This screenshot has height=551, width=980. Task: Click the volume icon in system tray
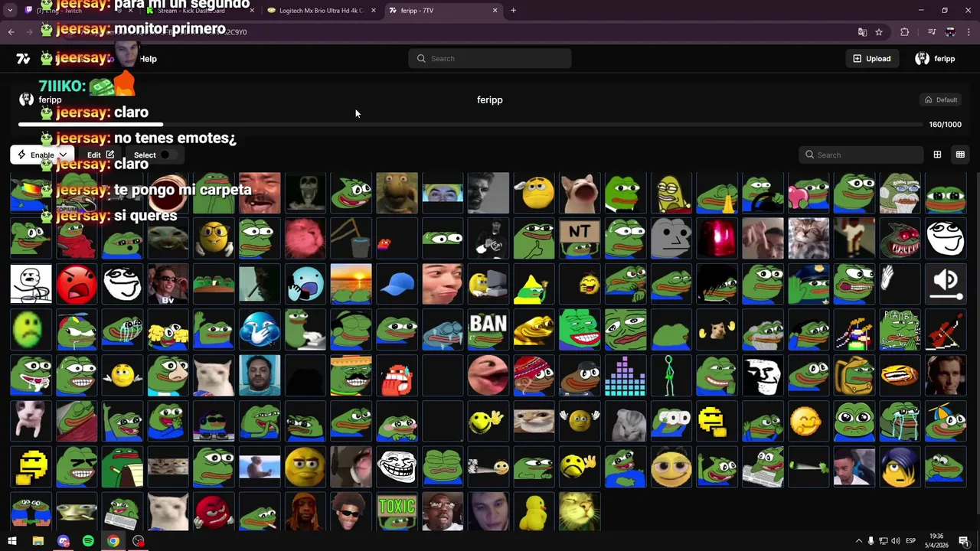(x=896, y=541)
